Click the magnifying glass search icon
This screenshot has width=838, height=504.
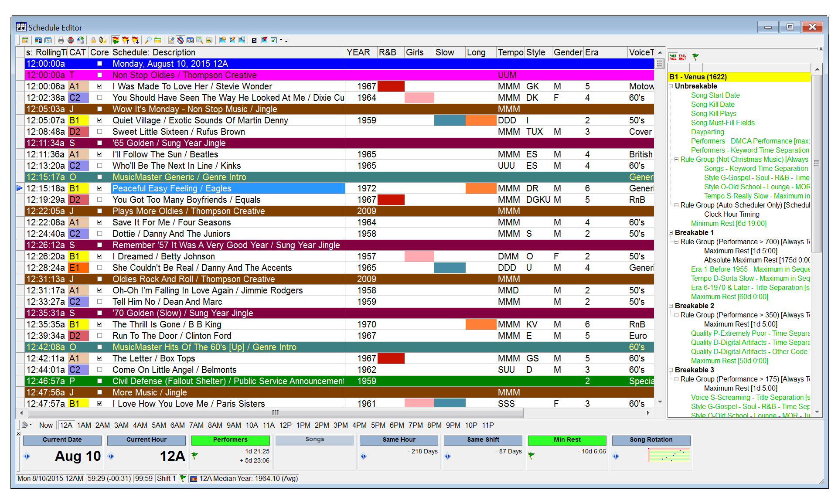(148, 40)
